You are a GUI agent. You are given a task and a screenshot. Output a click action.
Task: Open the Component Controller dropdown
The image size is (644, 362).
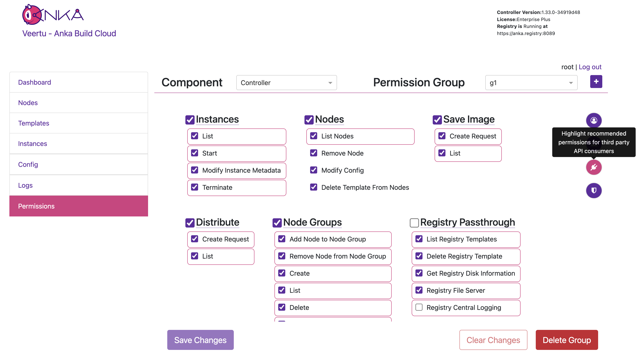[x=286, y=83]
